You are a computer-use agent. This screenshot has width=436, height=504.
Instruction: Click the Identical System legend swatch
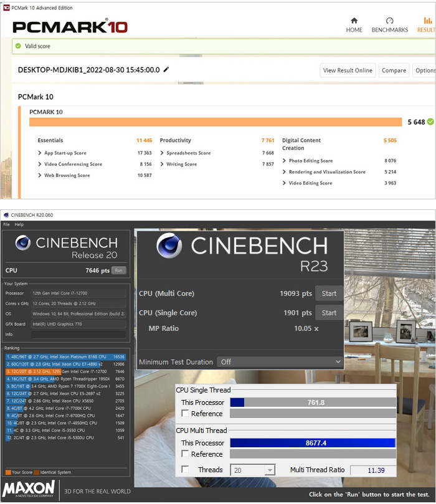pos(37,472)
